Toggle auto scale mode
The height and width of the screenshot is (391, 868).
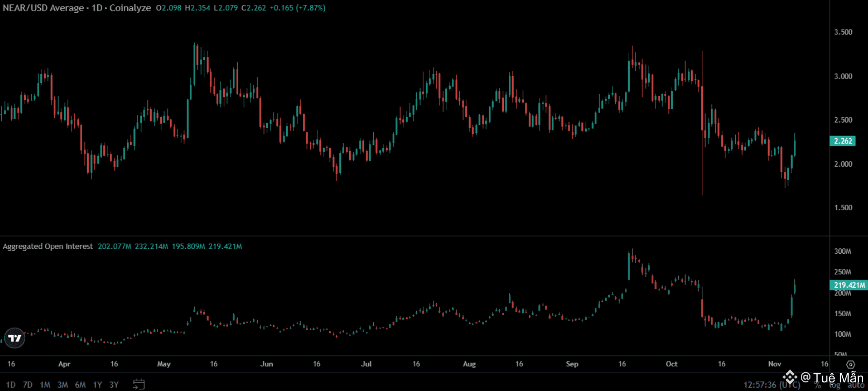tap(856, 385)
